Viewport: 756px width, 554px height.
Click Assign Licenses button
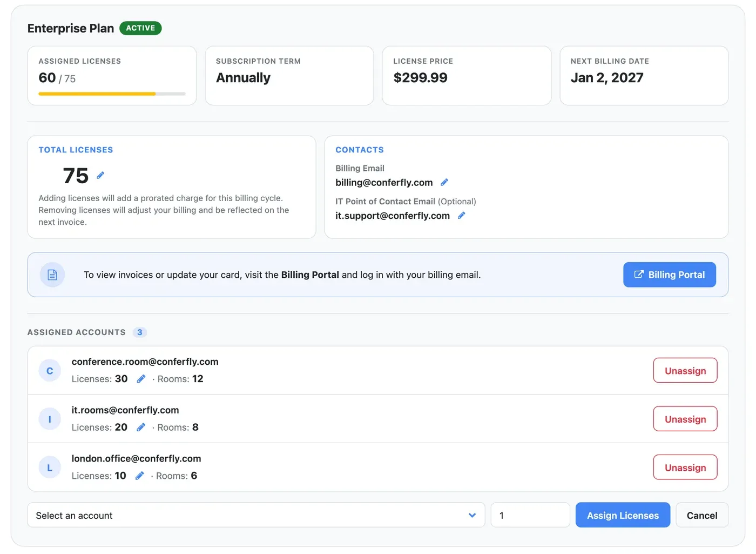623,515
